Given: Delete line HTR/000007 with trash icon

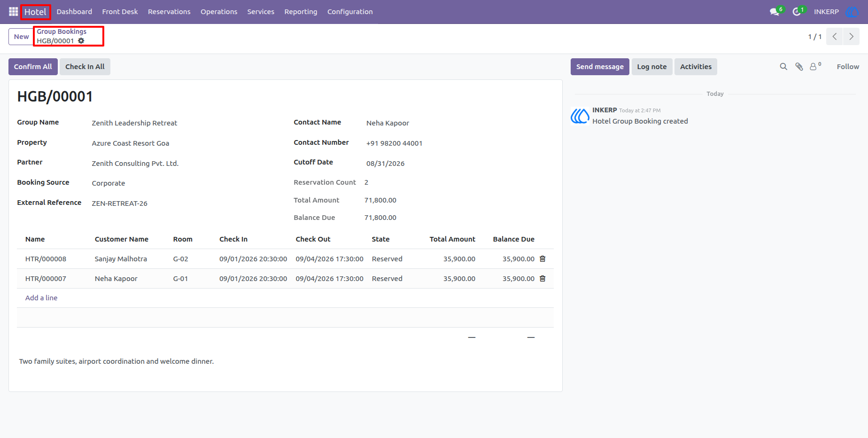Looking at the screenshot, I should [542, 279].
